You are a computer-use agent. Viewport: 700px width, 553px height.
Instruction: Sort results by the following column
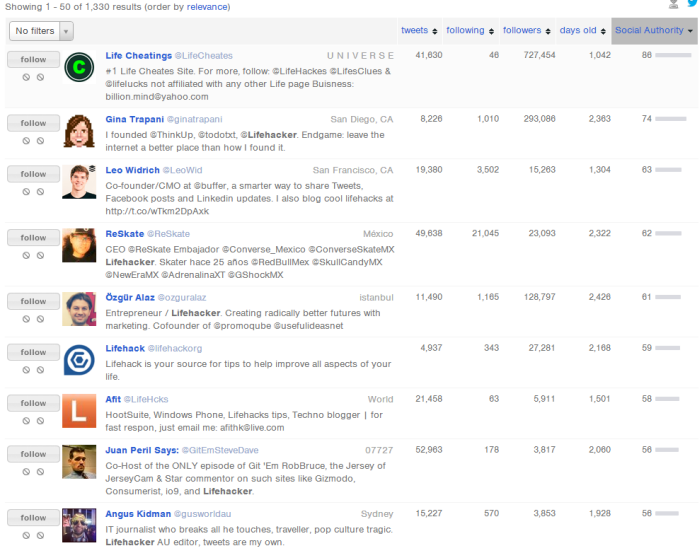[x=470, y=30]
